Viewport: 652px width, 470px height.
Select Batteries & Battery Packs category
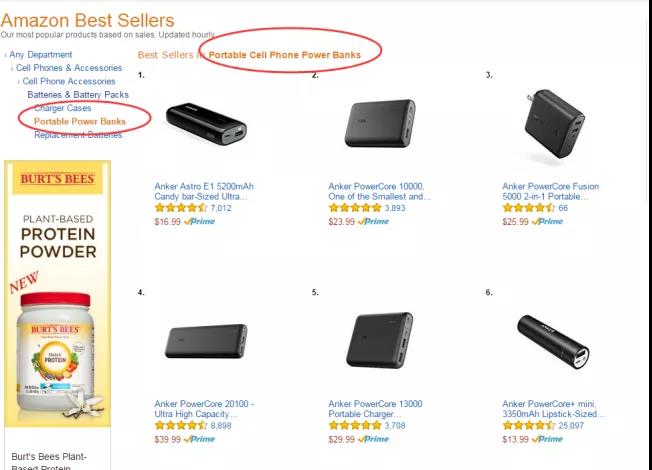click(x=78, y=95)
